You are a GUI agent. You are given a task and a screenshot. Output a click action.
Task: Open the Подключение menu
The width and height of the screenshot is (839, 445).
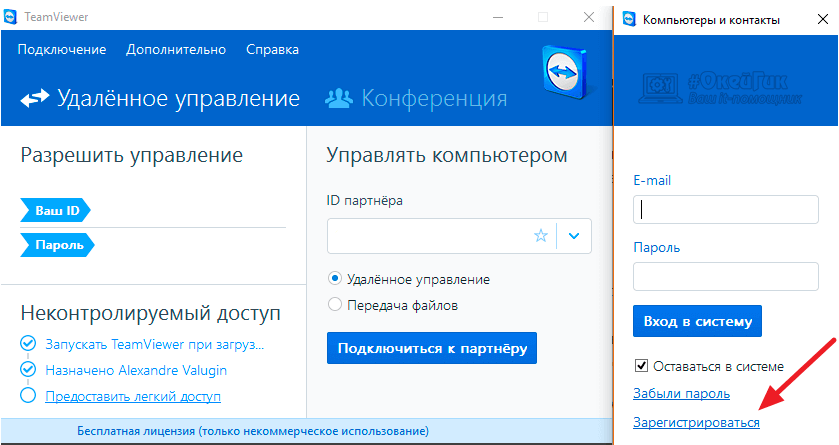coord(62,50)
